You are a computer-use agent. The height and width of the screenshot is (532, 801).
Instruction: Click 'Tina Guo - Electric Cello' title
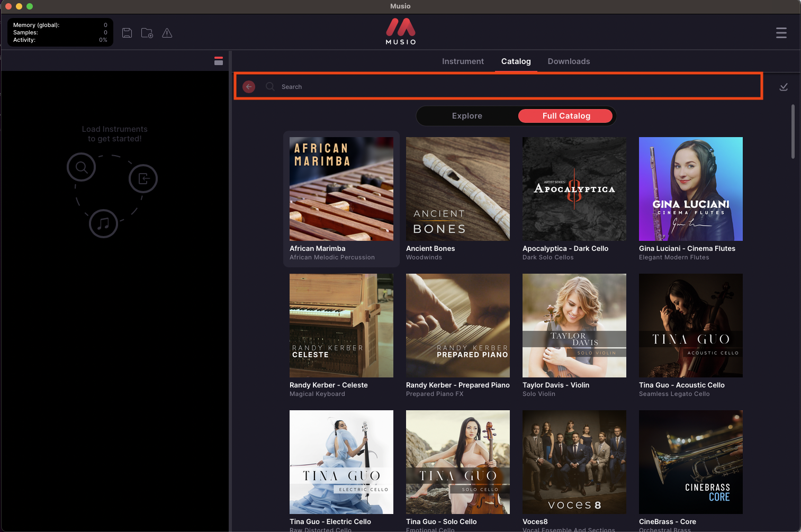click(x=330, y=521)
